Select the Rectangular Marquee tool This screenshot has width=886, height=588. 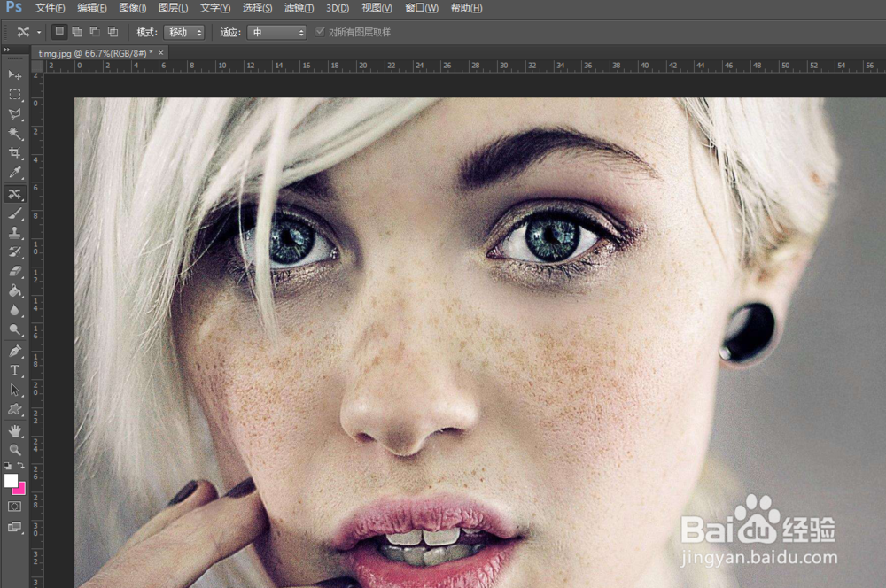(15, 95)
